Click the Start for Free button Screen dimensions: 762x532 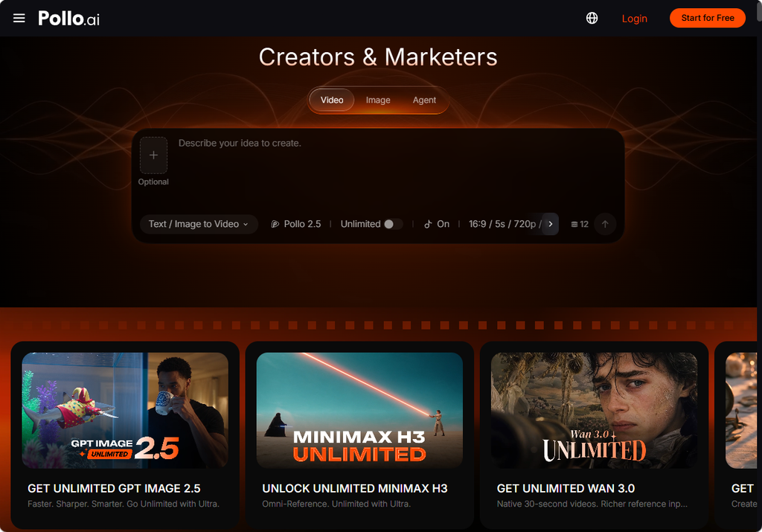707,18
